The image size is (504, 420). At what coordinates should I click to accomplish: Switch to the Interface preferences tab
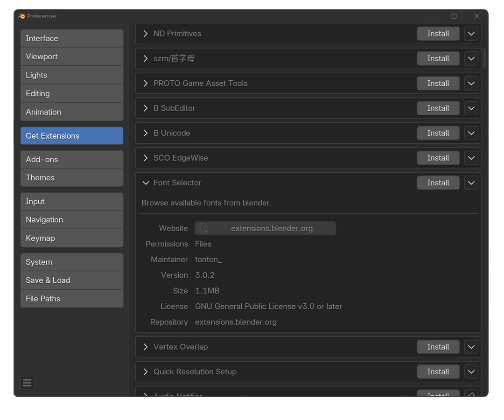[72, 39]
